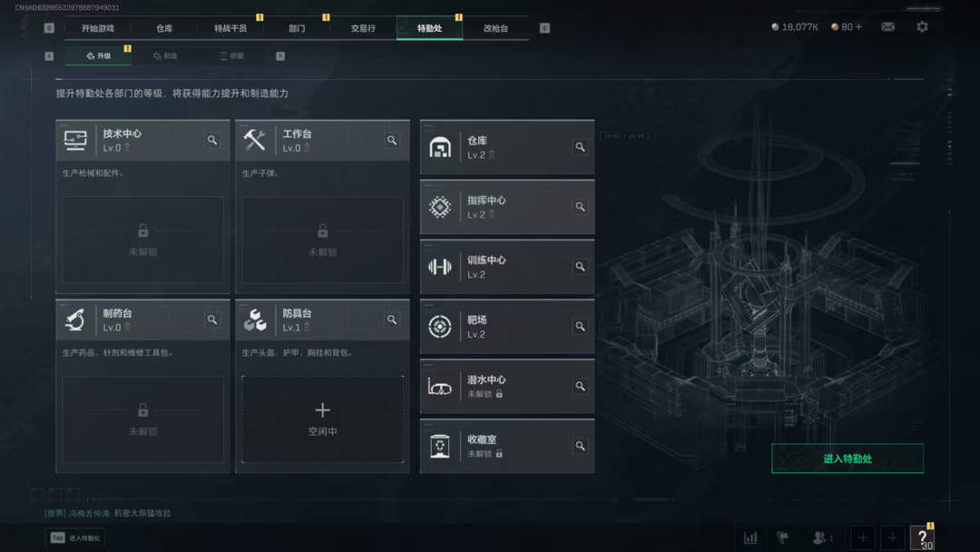Select the 指挥中心 department card
980x552 pixels.
click(507, 207)
